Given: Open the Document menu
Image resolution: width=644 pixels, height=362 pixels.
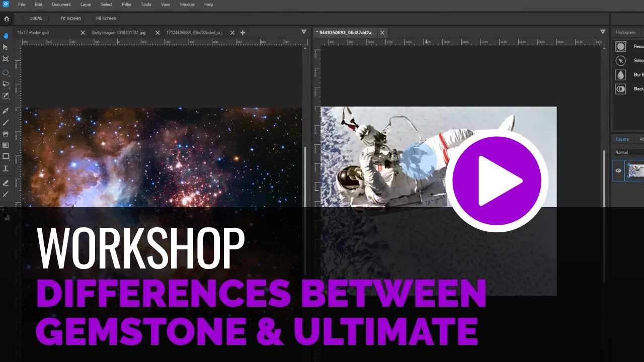Looking at the screenshot, I should (x=61, y=5).
